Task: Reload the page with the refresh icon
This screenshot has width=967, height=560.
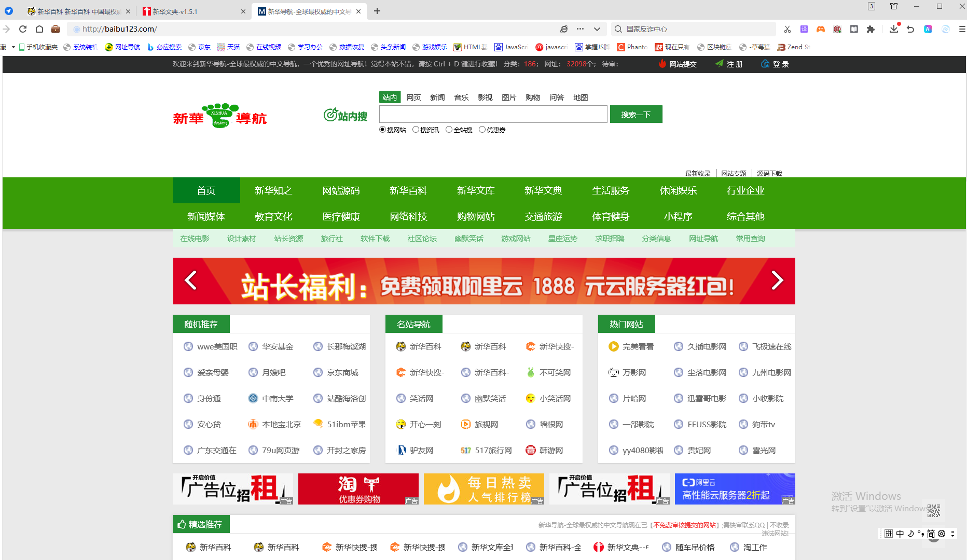Action: 23,29
